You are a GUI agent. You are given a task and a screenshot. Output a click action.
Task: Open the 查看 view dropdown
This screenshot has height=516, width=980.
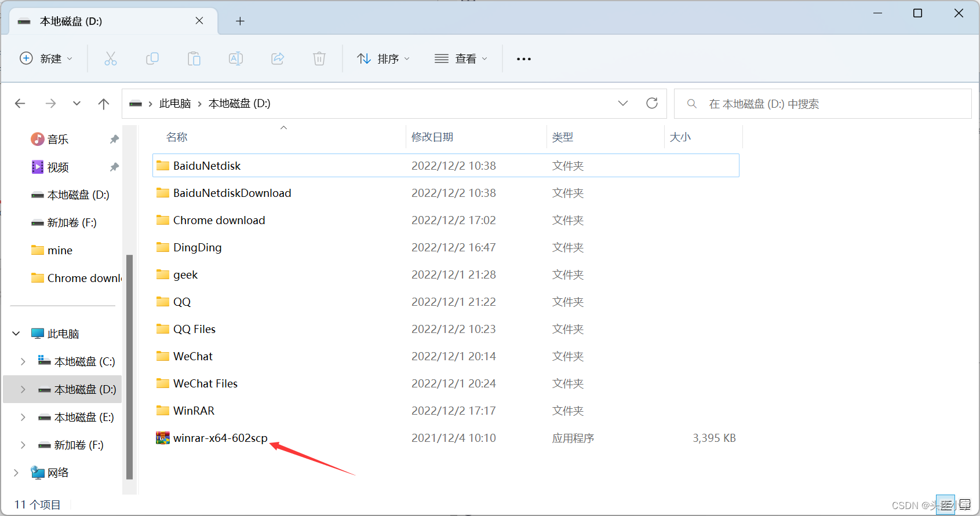click(x=461, y=58)
